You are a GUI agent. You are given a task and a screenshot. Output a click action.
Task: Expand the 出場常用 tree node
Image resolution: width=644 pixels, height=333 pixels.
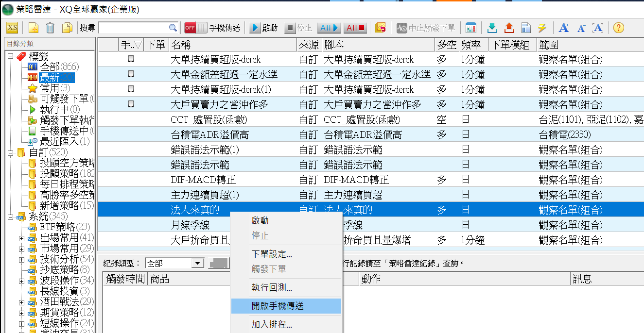click(x=21, y=238)
